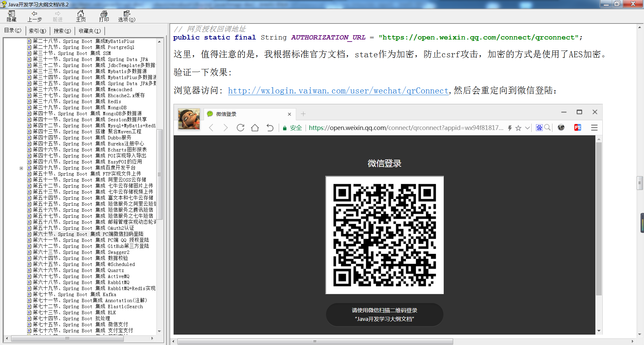Viewport: 644px width, 345px height.
Task: Open 第六十六节 集成 Quartz
Action: 78,270
